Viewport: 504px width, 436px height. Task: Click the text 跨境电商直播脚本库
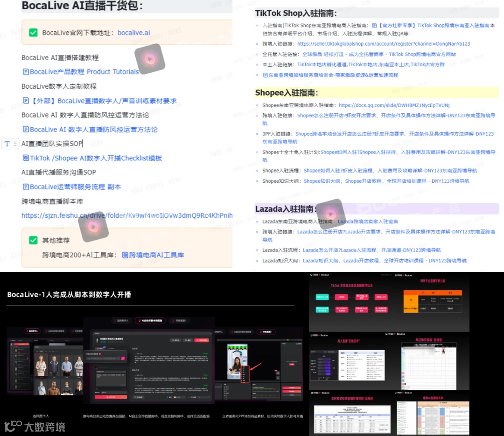pos(52,201)
